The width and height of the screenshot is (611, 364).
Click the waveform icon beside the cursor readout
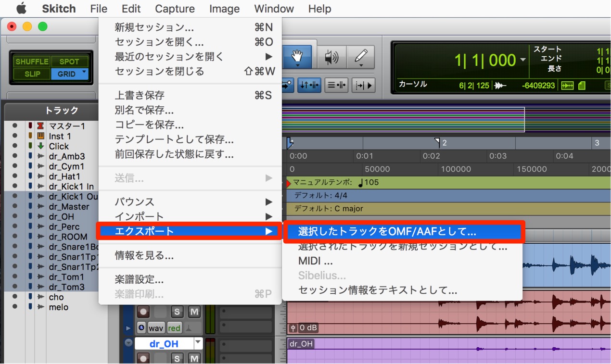(500, 86)
